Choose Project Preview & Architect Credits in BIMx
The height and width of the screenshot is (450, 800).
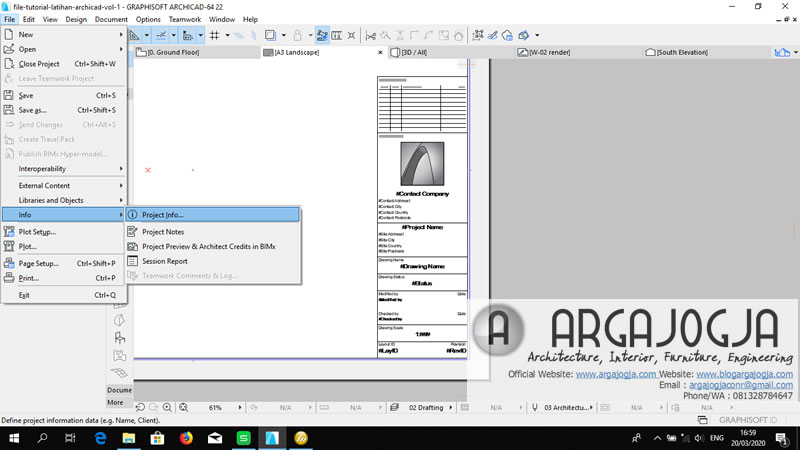213,246
